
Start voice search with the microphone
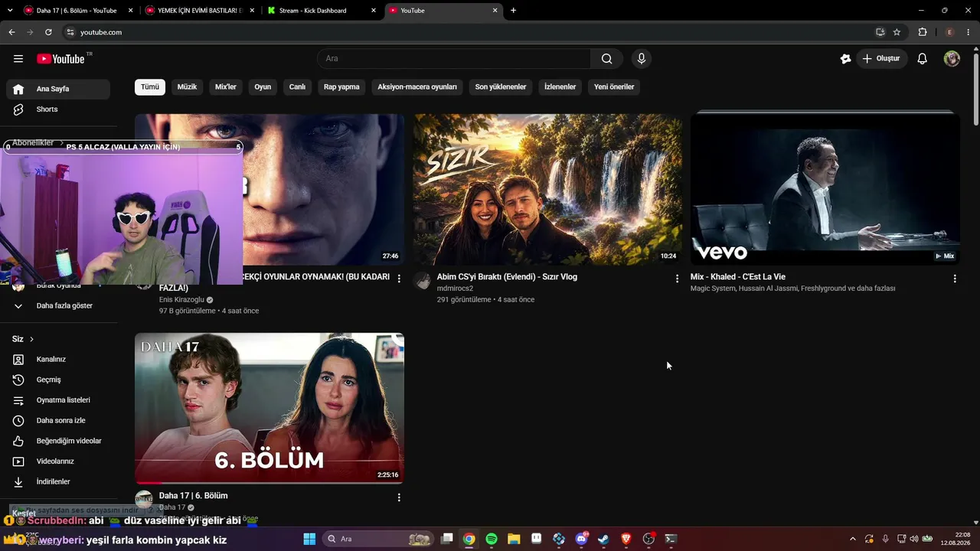pos(642,59)
